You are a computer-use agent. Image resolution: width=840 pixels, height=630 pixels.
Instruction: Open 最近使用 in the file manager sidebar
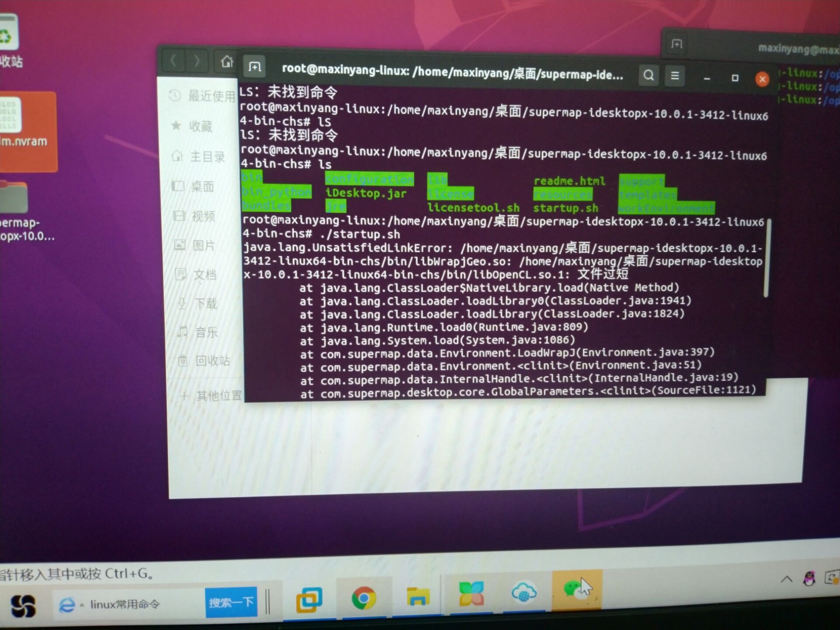coord(203,96)
